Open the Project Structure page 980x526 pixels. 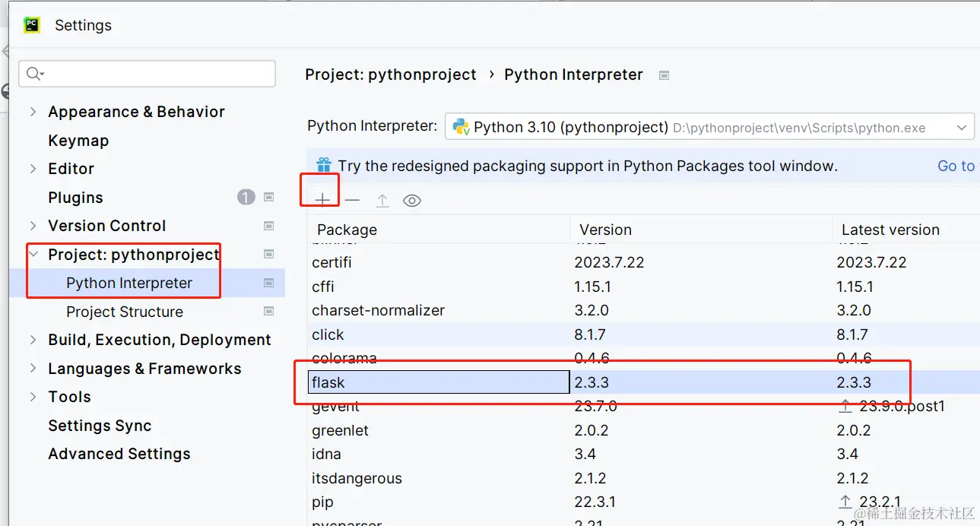click(x=125, y=312)
